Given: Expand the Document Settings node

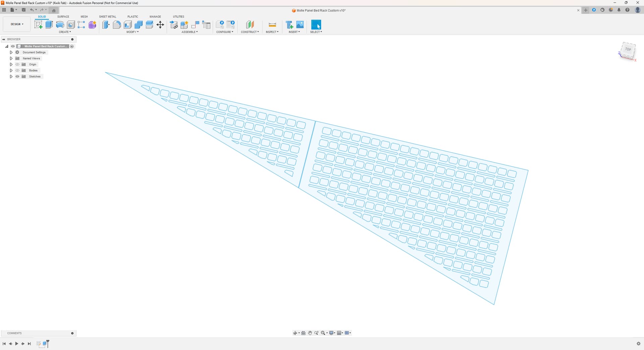Looking at the screenshot, I should (11, 52).
